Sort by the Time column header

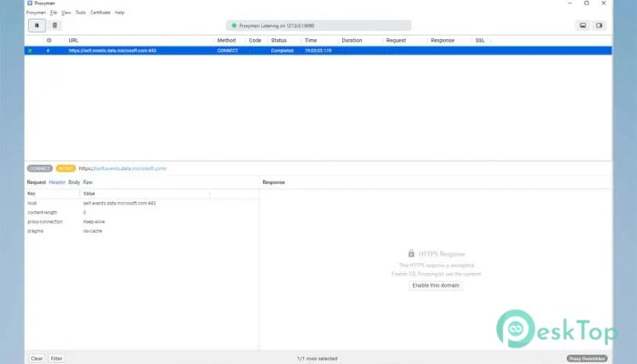(x=311, y=40)
